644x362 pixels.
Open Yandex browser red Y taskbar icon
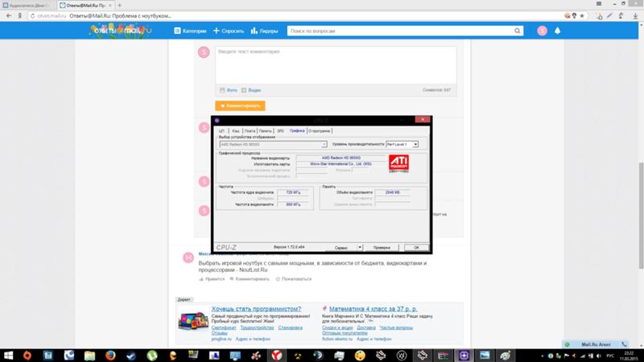276,356
